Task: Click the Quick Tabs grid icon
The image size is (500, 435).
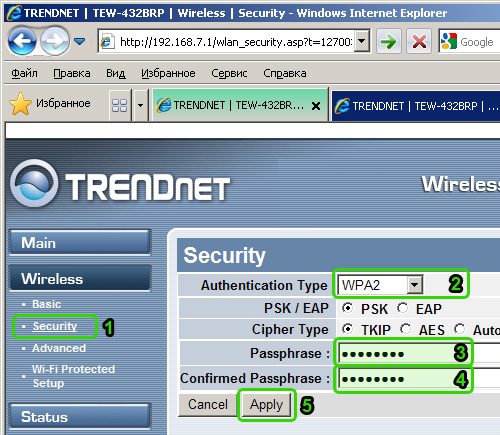Action: point(119,105)
